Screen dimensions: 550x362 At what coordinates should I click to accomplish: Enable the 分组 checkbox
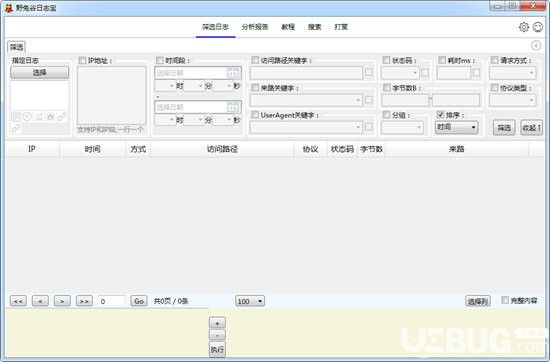[386, 114]
